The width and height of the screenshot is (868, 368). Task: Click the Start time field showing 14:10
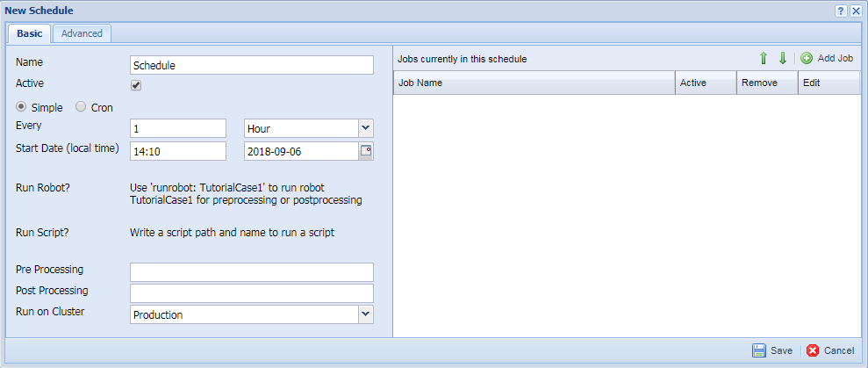[x=178, y=151]
